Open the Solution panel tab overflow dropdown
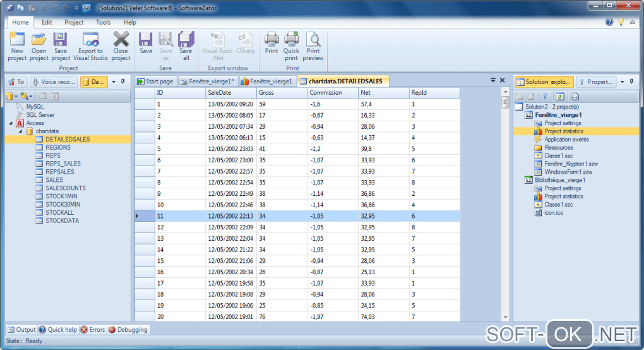 pos(623,81)
